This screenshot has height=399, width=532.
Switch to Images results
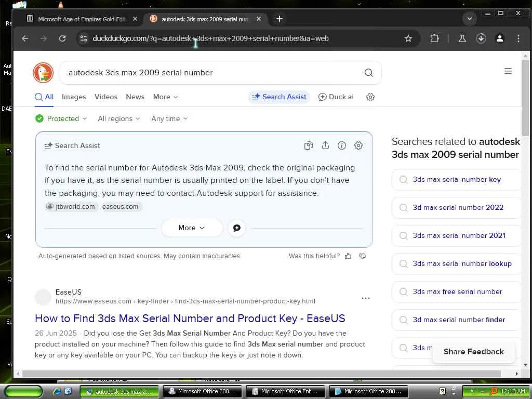(x=74, y=97)
